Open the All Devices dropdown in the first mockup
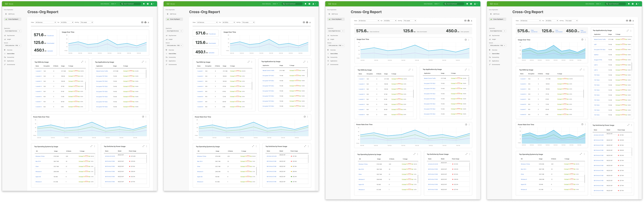This screenshot has height=202, width=644. 46,22
